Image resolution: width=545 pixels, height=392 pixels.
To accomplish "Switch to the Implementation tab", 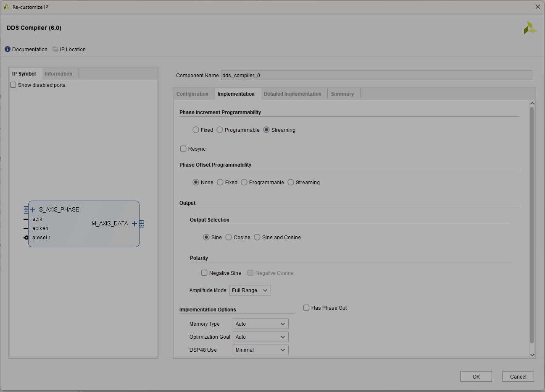I will (x=236, y=94).
